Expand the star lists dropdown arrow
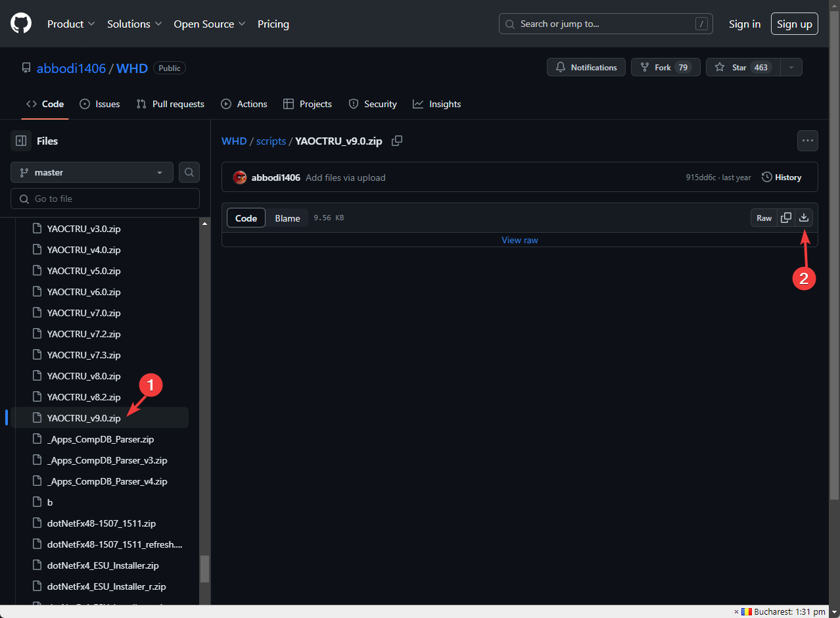The height and width of the screenshot is (618, 840). 791,67
